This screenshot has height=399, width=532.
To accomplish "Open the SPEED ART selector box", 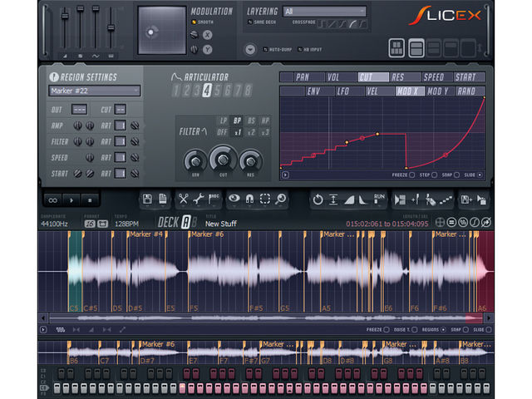I will coord(120,157).
